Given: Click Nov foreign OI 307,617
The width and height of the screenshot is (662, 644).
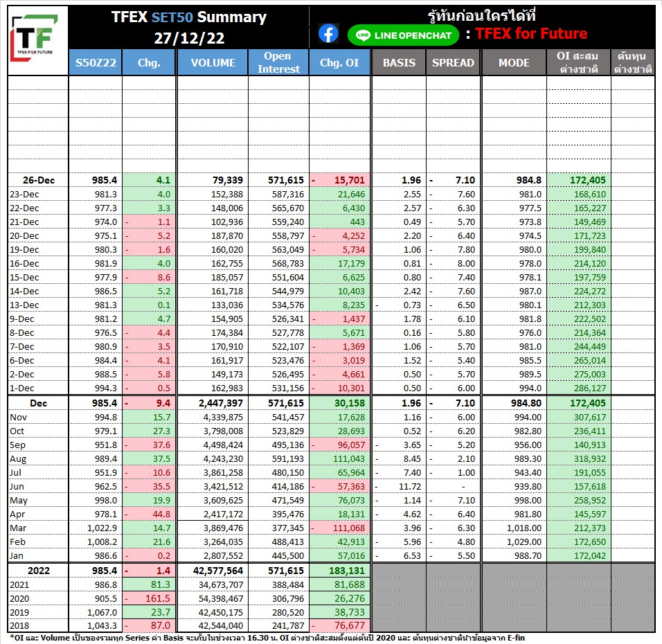Looking at the screenshot, I should click(x=590, y=418).
